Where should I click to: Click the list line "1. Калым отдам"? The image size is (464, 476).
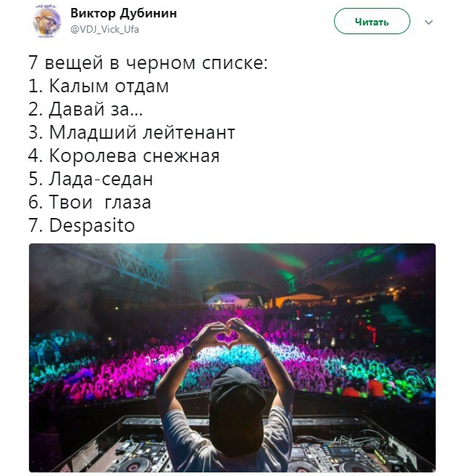(x=99, y=86)
